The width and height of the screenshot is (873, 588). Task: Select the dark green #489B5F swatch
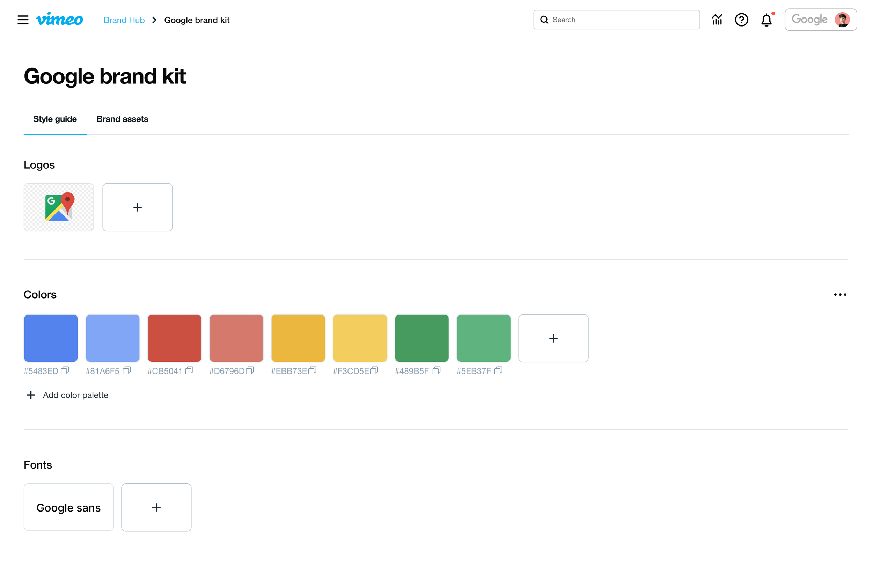(x=422, y=338)
